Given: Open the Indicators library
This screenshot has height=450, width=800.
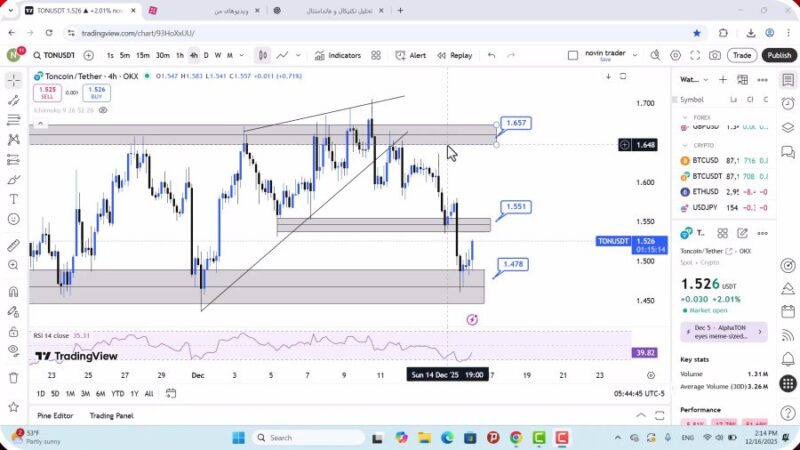Looking at the screenshot, I should point(337,56).
